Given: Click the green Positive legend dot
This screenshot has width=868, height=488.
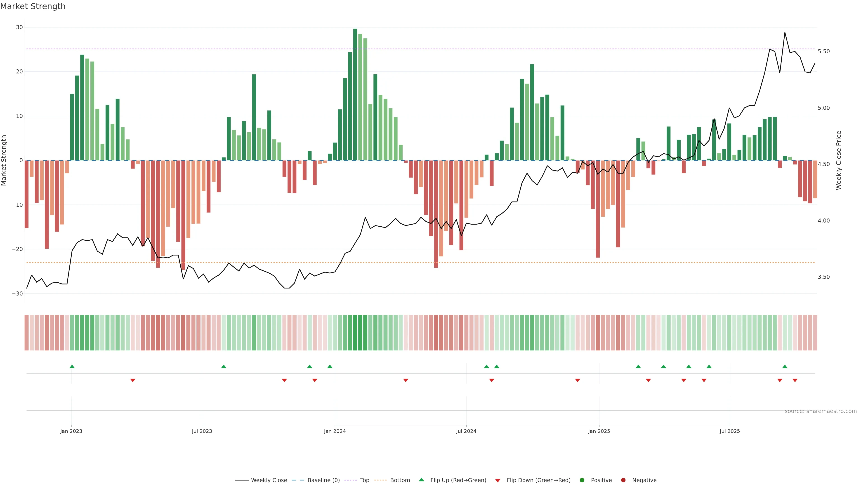Looking at the screenshot, I should [x=582, y=480].
